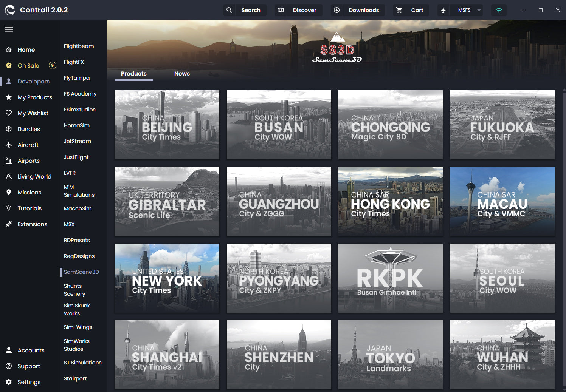Click the Living World icon
The height and width of the screenshot is (392, 566).
click(9, 177)
